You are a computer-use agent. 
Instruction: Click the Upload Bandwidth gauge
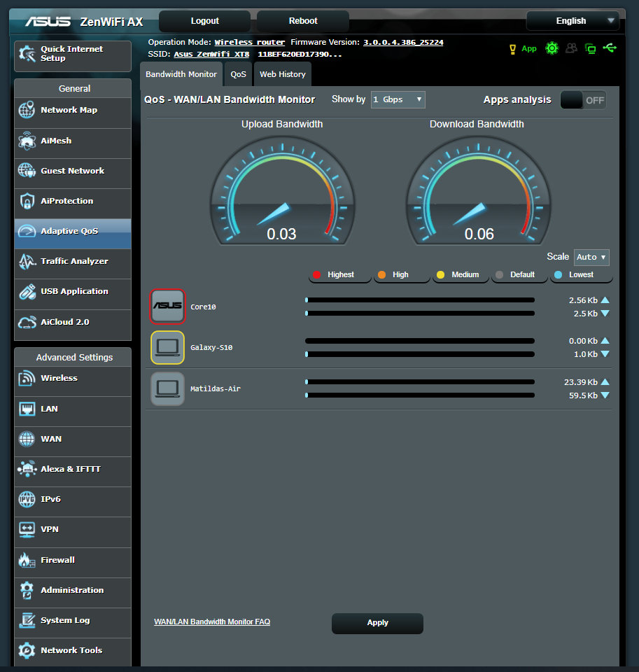(x=282, y=190)
